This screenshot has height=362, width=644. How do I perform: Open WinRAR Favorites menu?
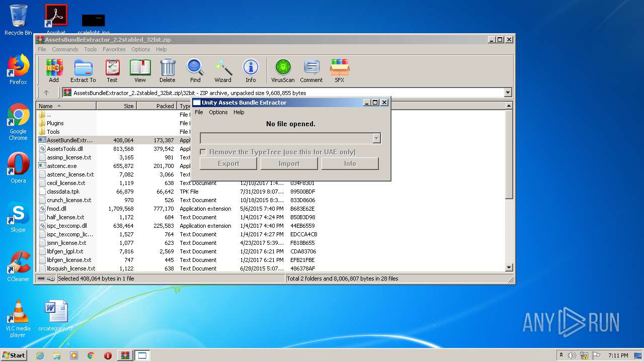pyautogui.click(x=114, y=49)
